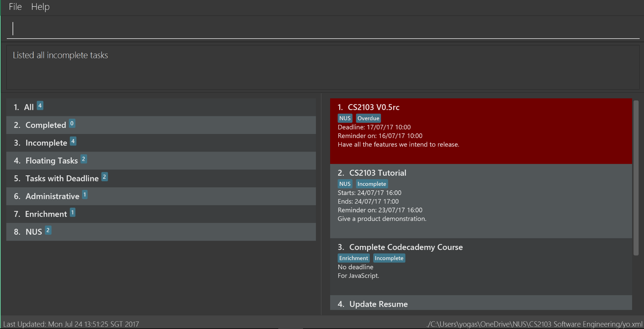Click the count badge next to Tasks with Deadline
644x329 pixels.
[105, 177]
